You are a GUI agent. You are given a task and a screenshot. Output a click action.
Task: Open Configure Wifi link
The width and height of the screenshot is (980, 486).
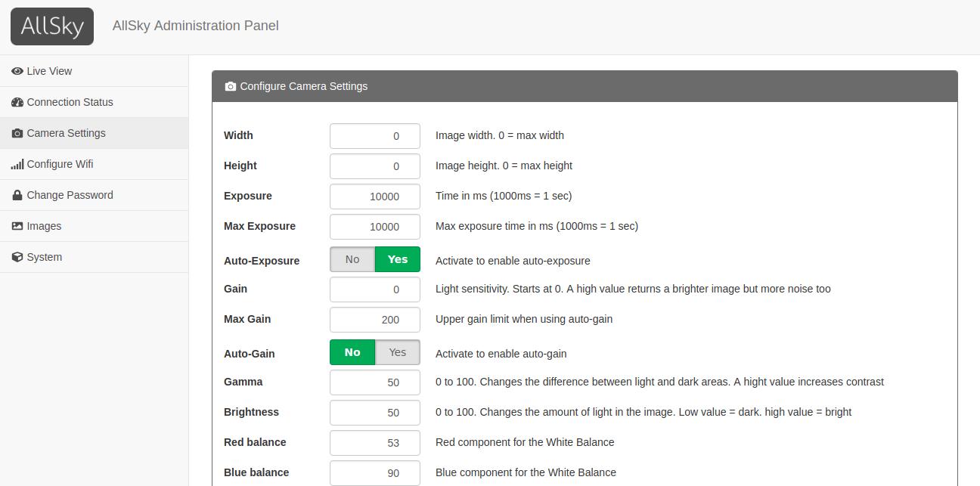60,164
